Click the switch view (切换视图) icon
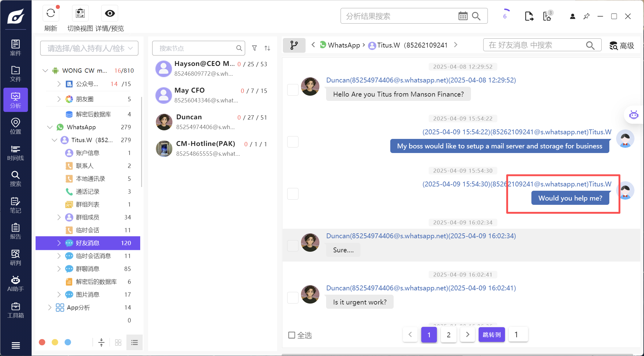 [80, 13]
